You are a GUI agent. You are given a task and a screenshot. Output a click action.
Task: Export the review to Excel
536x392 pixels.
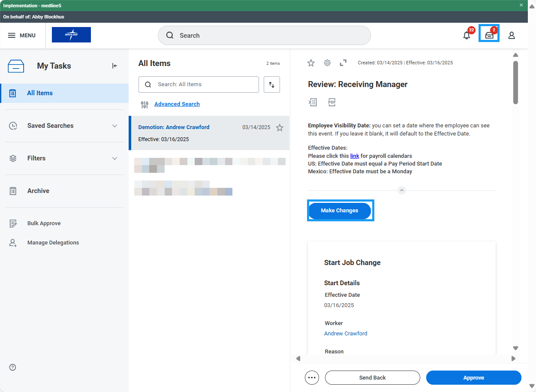pyautogui.click(x=313, y=102)
